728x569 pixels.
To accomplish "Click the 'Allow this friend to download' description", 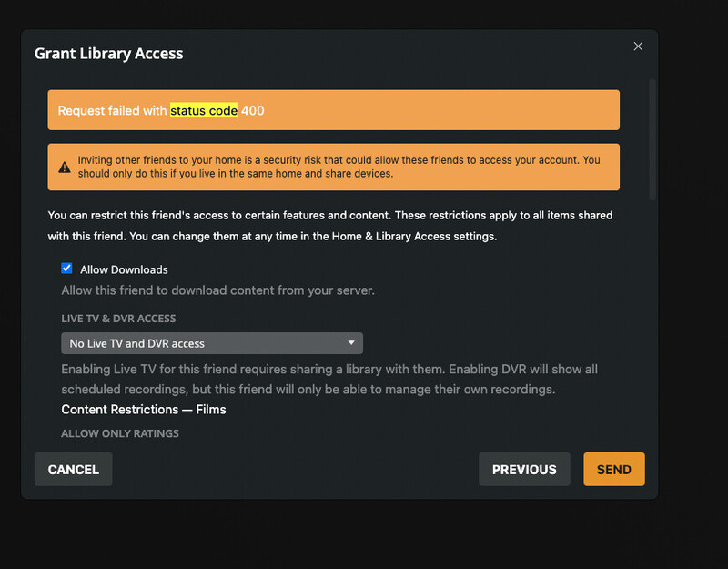I will click(218, 291).
